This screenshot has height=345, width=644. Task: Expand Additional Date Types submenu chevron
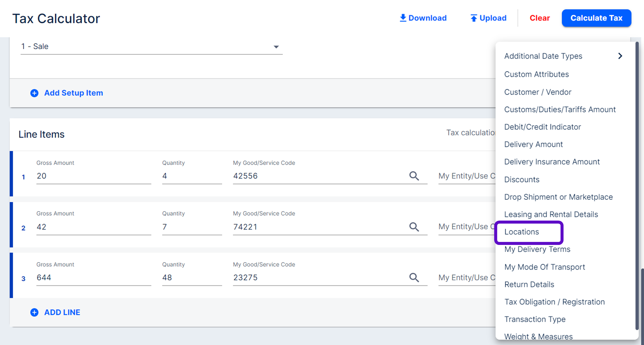click(x=620, y=56)
